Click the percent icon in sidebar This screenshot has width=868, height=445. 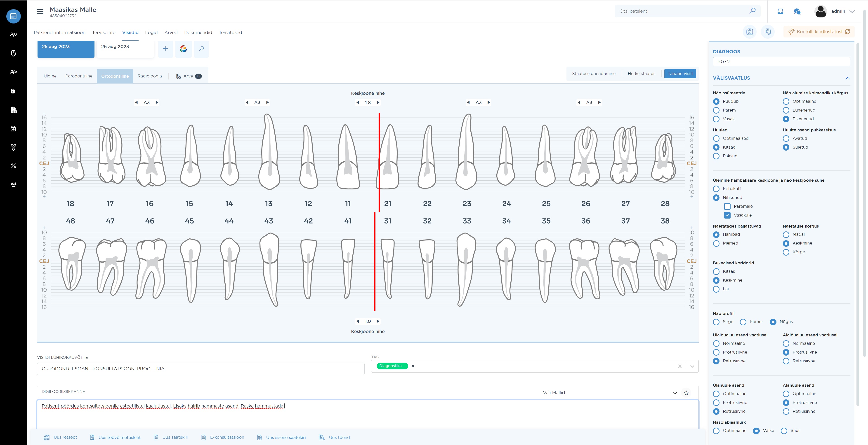[x=14, y=166]
